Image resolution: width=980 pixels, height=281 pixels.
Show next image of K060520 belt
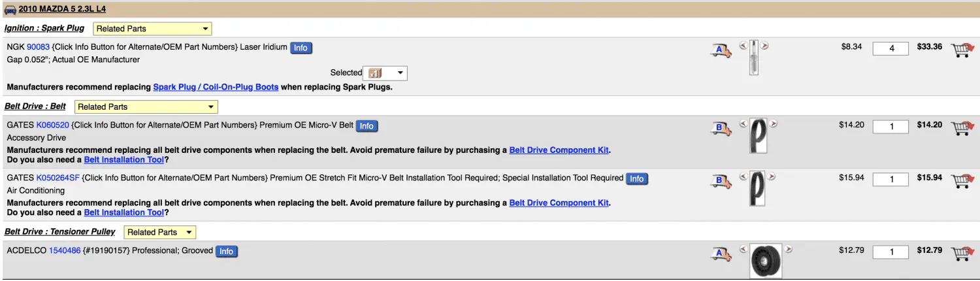[x=774, y=123]
